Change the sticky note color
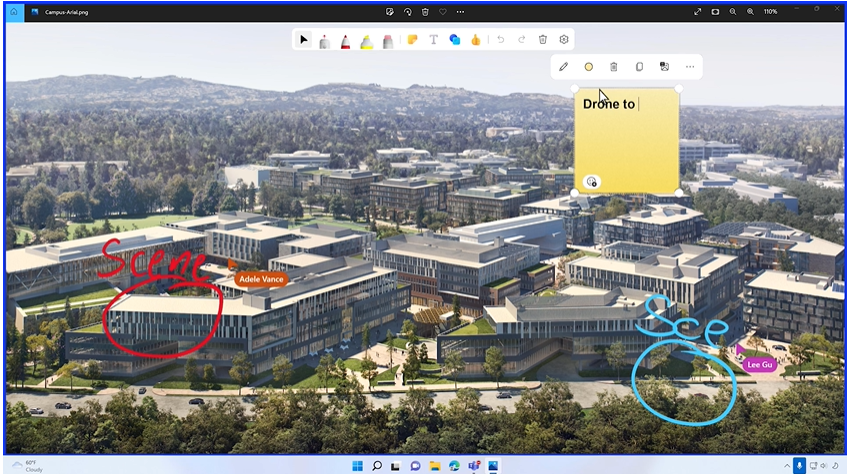 click(589, 67)
